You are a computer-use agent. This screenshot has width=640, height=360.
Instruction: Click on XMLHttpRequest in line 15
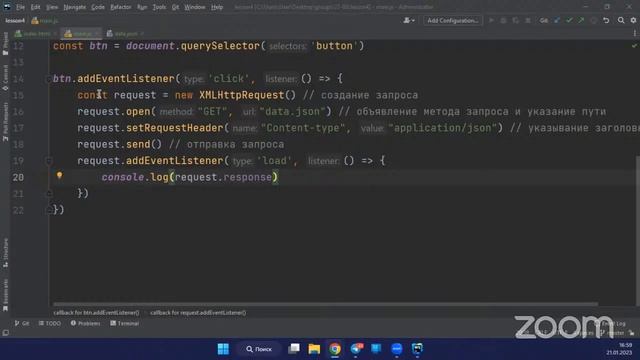(241, 95)
